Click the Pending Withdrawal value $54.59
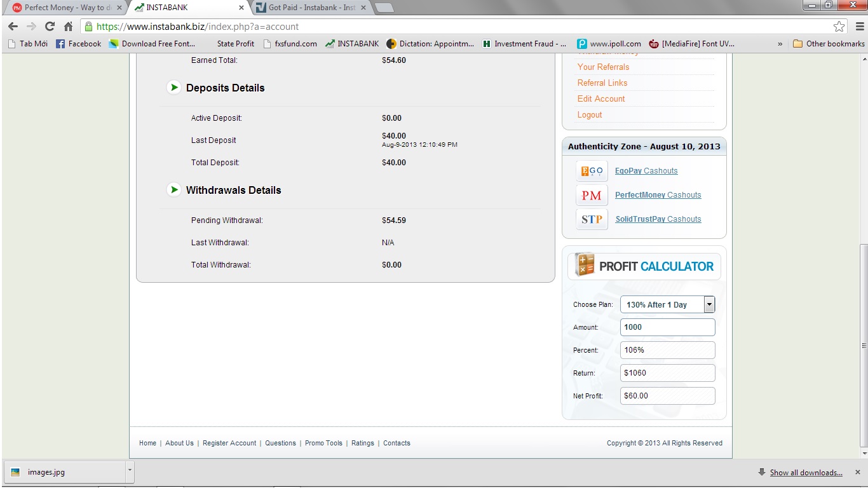Image resolution: width=868 pixels, height=488 pixels. (394, 220)
